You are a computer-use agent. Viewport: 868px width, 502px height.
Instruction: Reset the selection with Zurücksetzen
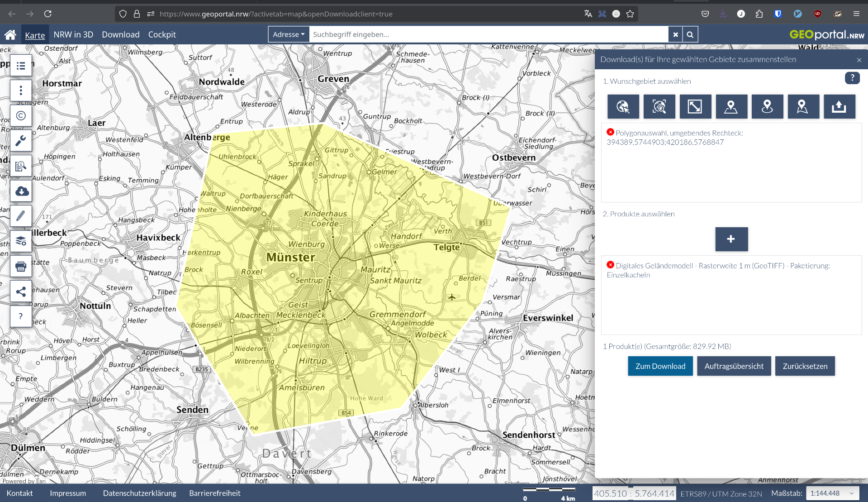805,366
